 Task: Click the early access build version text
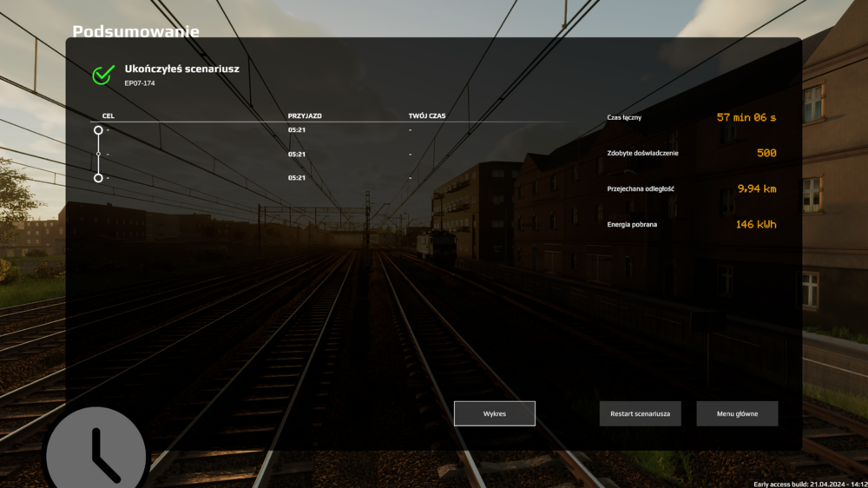click(x=809, y=484)
